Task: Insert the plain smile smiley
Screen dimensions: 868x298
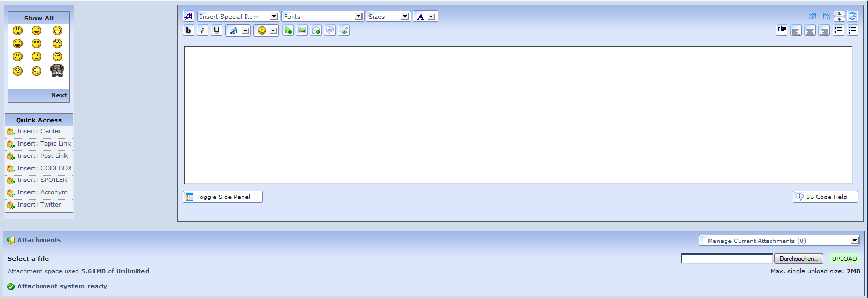Action: (18, 56)
